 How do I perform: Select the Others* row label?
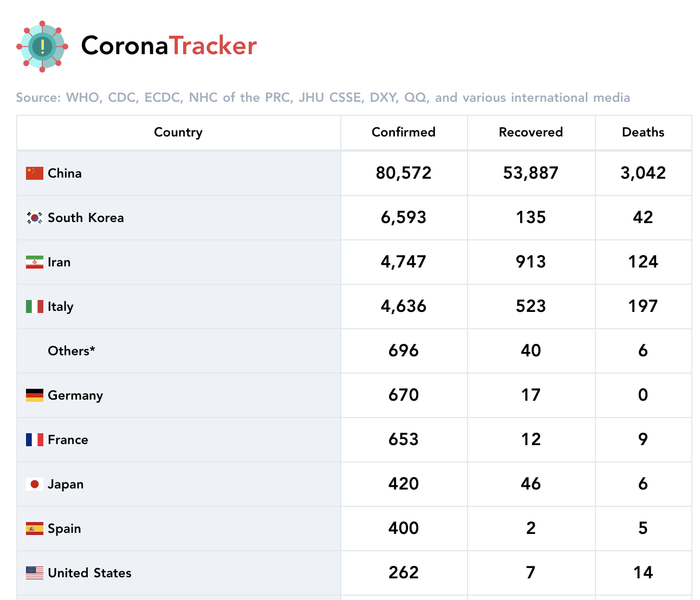pyautogui.click(x=72, y=351)
